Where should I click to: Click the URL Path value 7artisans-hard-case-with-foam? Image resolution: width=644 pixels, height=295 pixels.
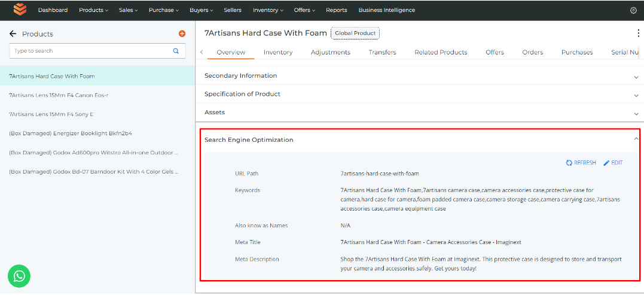tap(380, 174)
